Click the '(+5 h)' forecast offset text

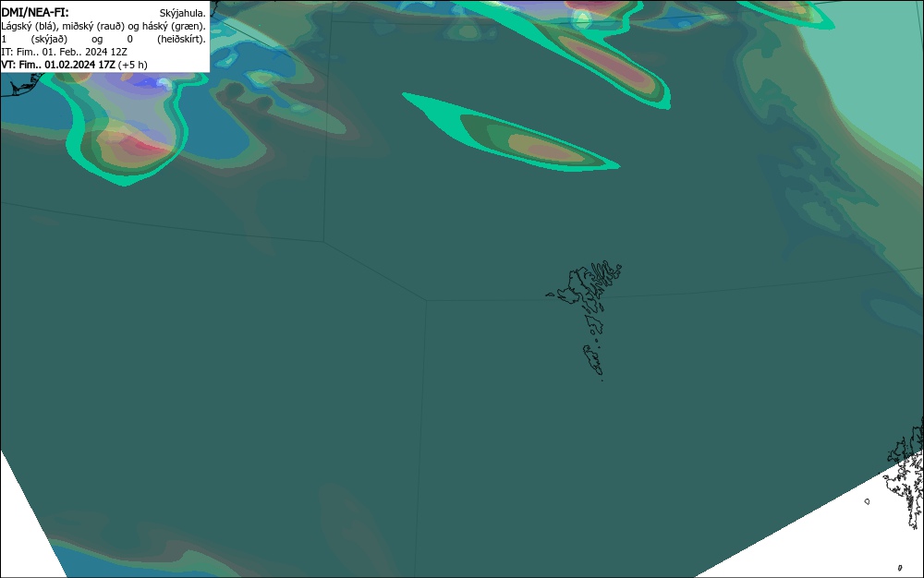click(x=132, y=65)
